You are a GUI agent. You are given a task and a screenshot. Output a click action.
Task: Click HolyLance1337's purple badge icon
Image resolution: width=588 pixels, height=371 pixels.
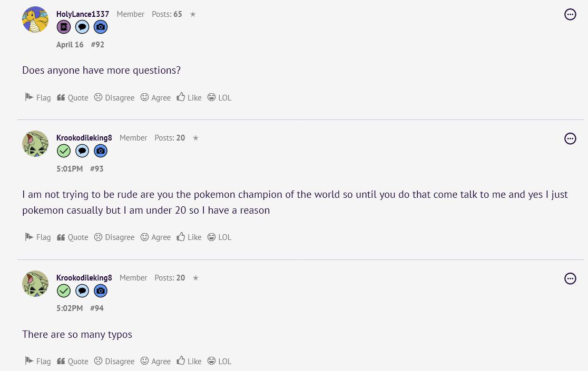coord(64,27)
